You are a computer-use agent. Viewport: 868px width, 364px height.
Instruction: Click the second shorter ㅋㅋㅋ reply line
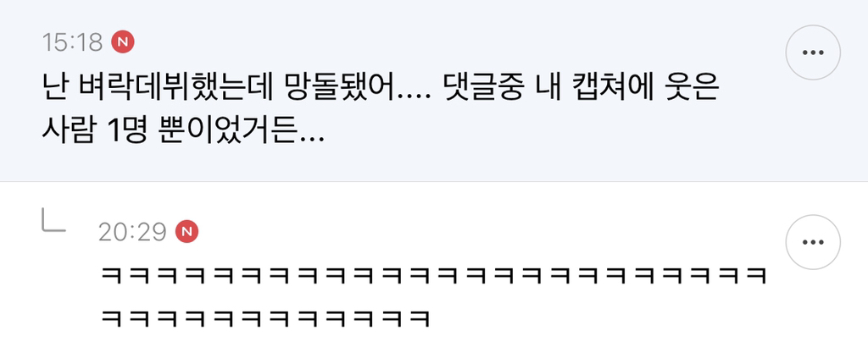265,318
